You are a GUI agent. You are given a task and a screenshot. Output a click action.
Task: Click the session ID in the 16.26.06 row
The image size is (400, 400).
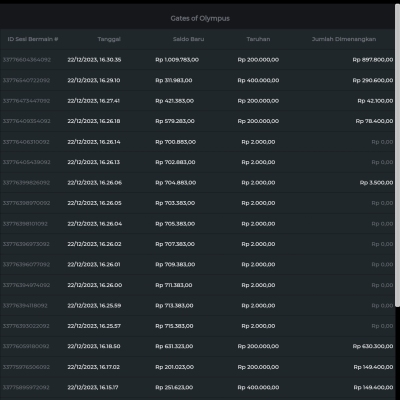pyautogui.click(x=26, y=183)
